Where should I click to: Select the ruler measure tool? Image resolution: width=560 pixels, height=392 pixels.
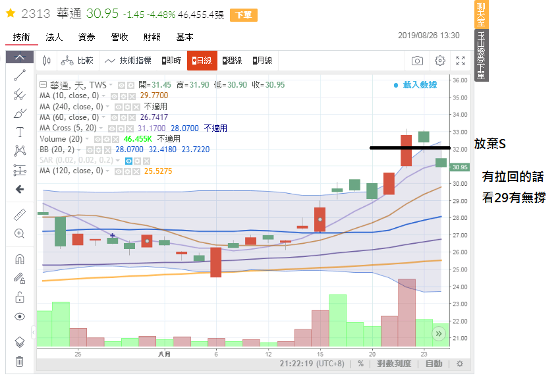20,214
